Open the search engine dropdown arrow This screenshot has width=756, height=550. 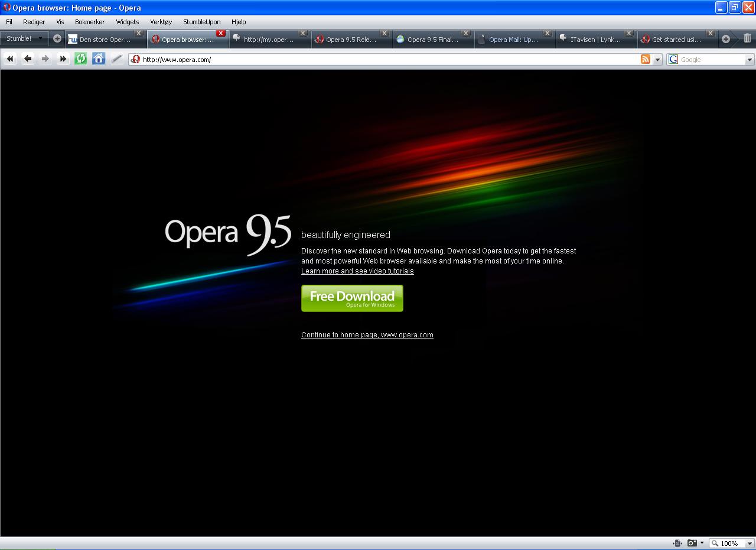(750, 60)
